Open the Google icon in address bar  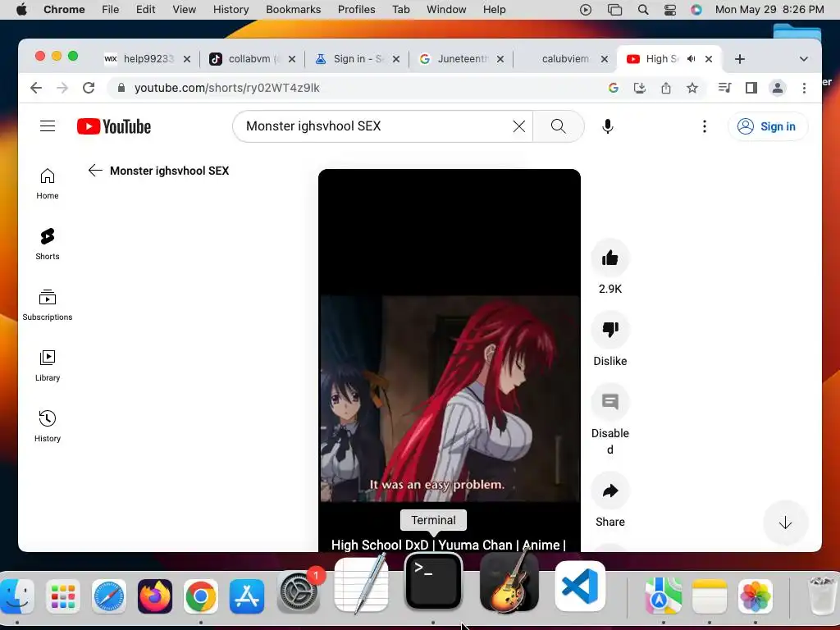pos(614,88)
